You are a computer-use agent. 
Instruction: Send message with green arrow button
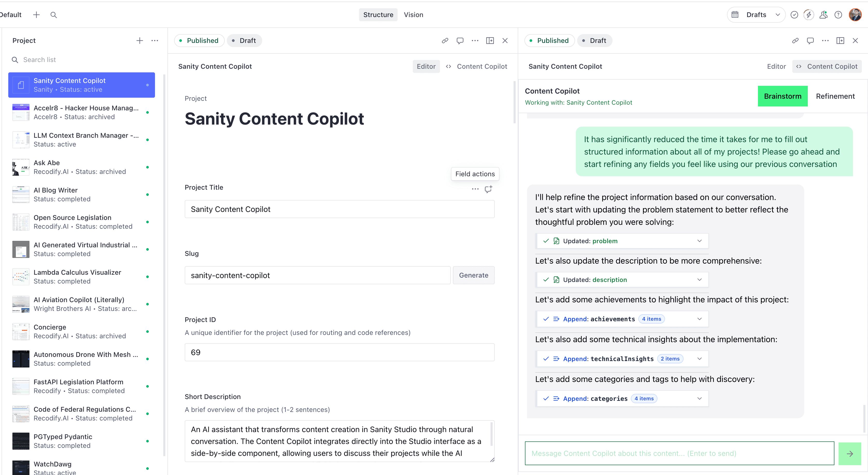click(x=849, y=454)
